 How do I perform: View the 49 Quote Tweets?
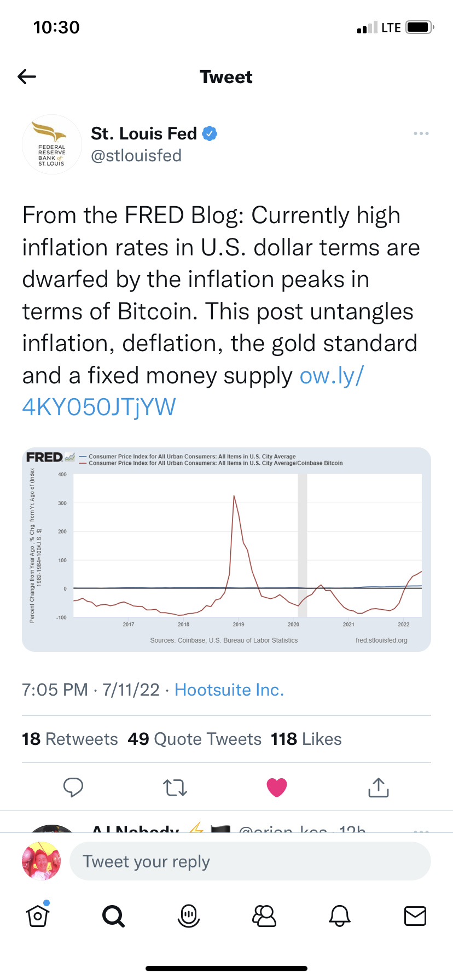click(195, 739)
